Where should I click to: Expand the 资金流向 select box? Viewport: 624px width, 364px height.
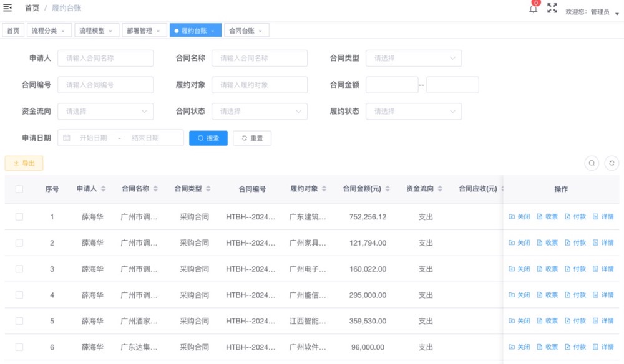click(x=105, y=112)
